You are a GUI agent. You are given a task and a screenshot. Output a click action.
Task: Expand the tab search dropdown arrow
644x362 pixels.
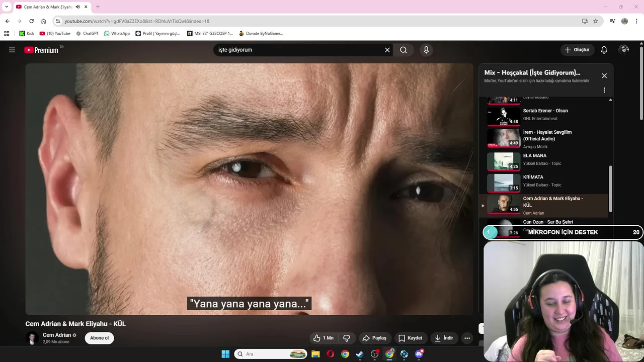pyautogui.click(x=6, y=7)
